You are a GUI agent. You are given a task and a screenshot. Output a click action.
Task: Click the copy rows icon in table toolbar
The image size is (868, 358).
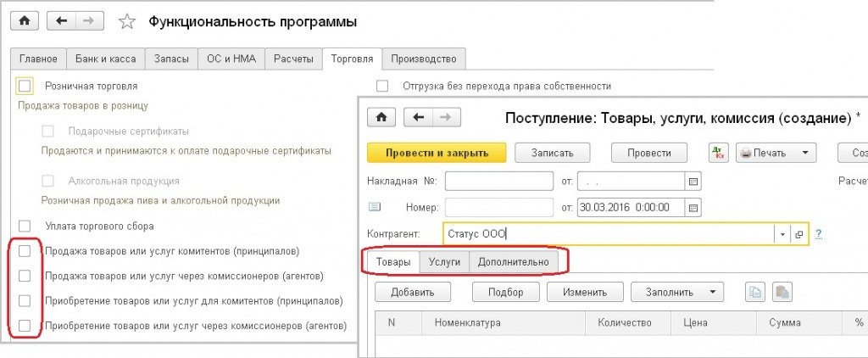tap(754, 292)
